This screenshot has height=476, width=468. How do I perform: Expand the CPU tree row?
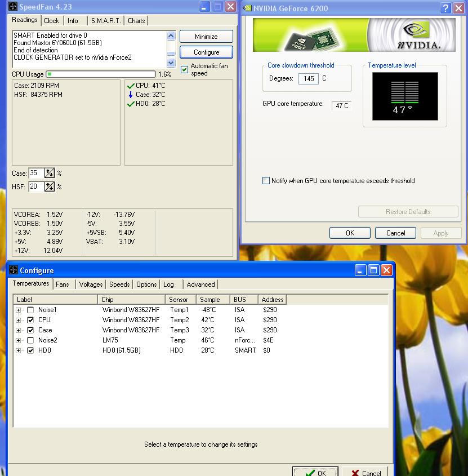pyautogui.click(x=19, y=321)
